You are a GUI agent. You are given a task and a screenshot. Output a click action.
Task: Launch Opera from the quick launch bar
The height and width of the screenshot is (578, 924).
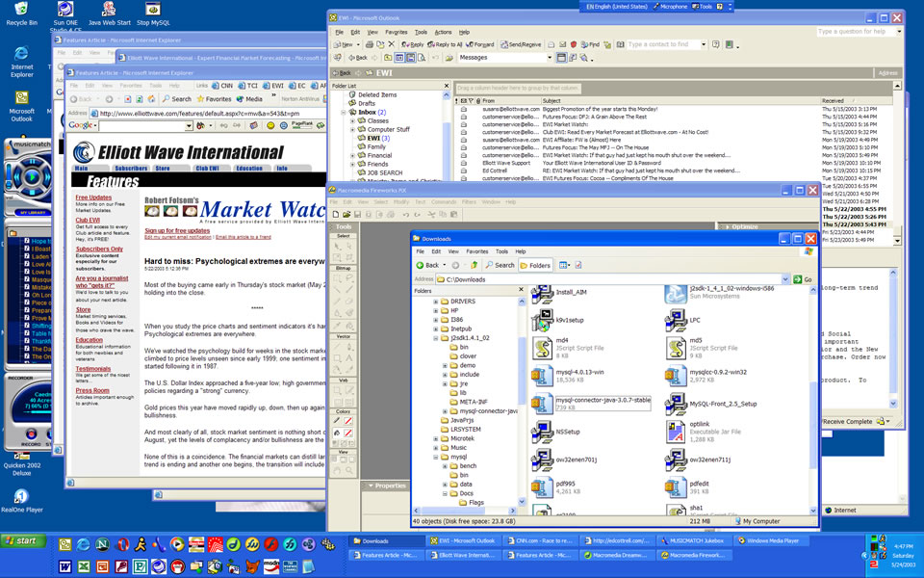(122, 543)
